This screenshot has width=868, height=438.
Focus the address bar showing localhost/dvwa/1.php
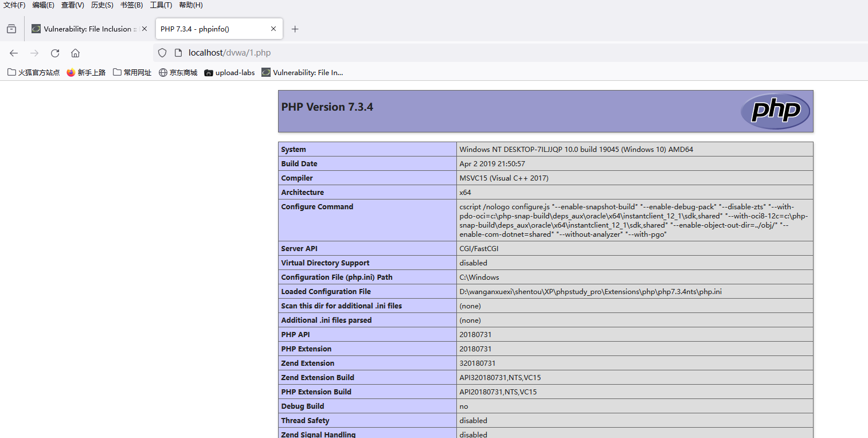coord(510,53)
